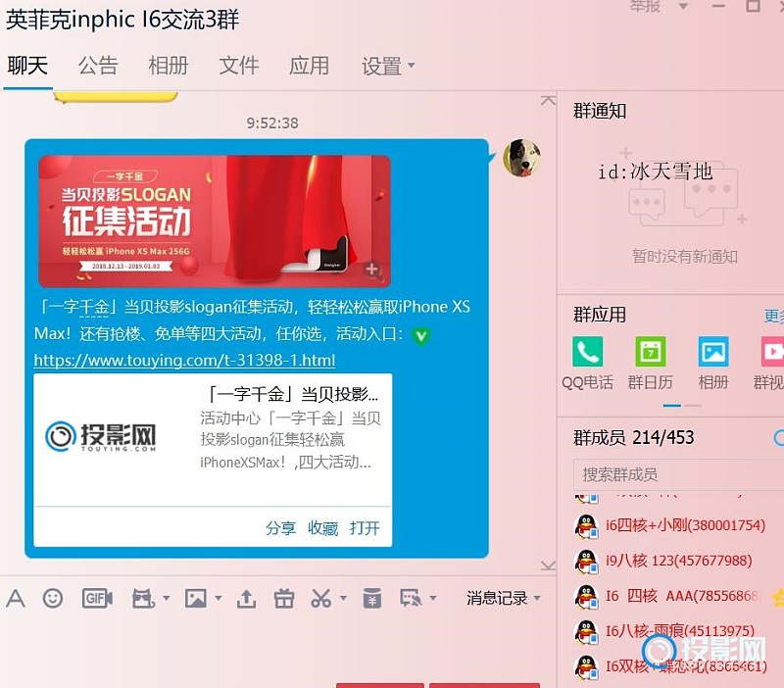Screen dimensions: 784x688
Task: Click the 群应用 heading
Action: coord(600,315)
